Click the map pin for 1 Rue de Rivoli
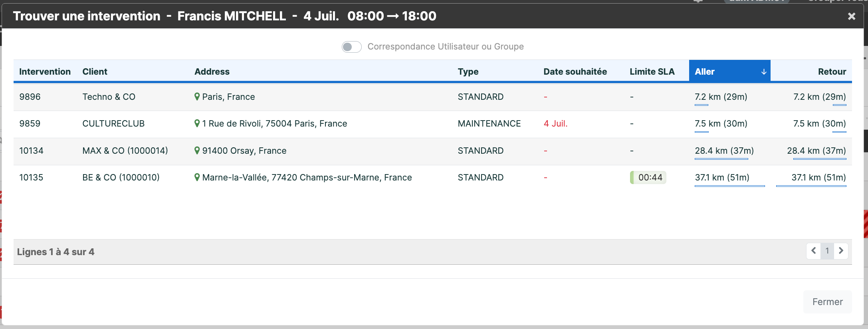The image size is (868, 329). pyautogui.click(x=197, y=123)
